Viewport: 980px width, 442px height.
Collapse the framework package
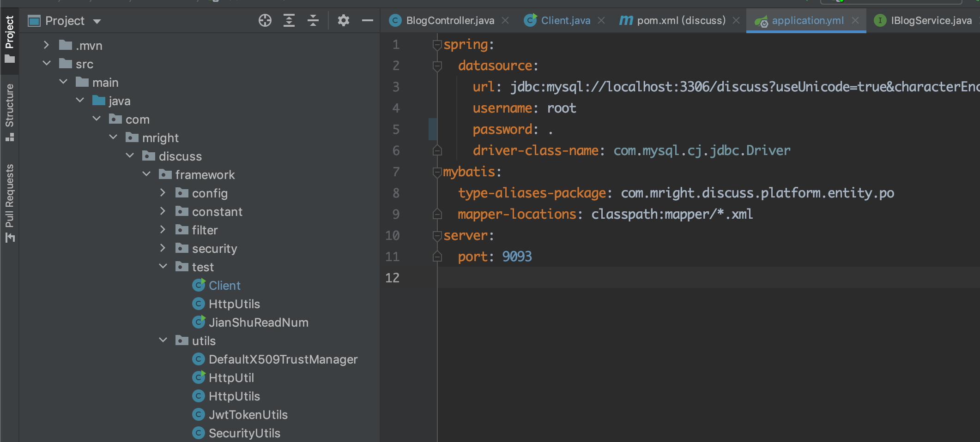click(146, 174)
